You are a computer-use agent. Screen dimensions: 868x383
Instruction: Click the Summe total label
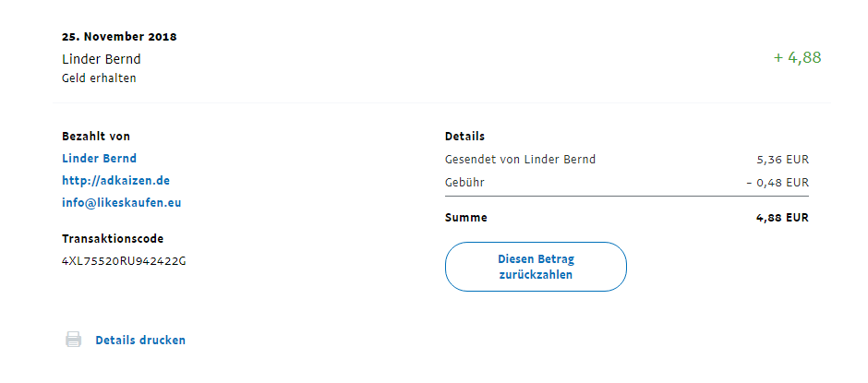point(466,218)
